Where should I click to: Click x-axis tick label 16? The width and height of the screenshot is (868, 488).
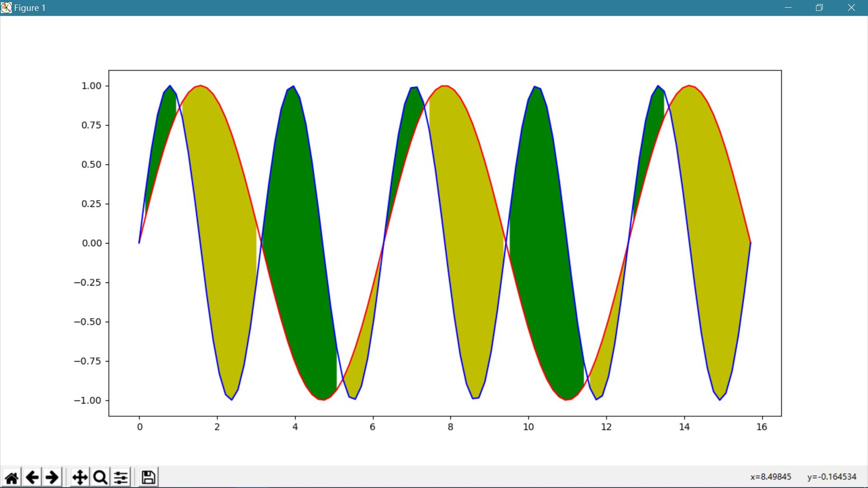tap(762, 427)
